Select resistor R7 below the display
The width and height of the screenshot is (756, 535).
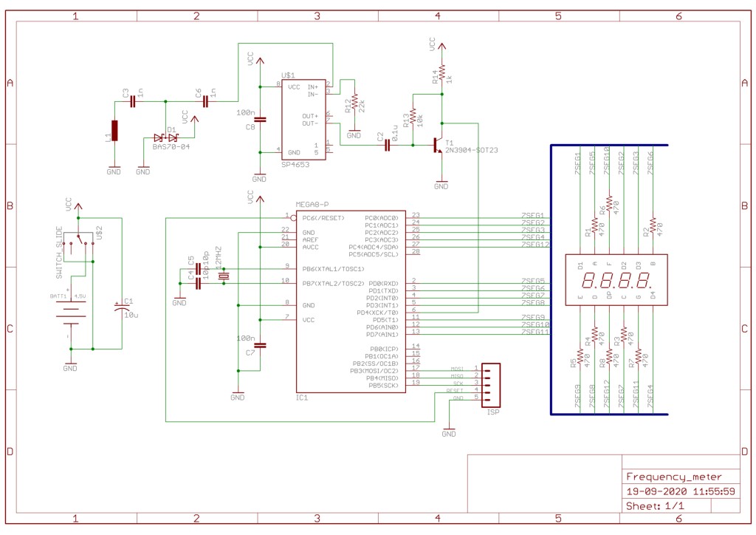(x=639, y=356)
